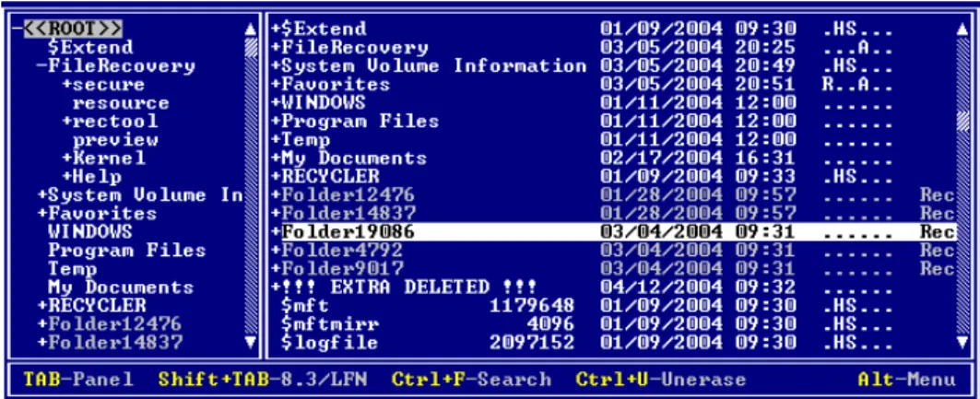Click the highlighted Folder19086 row
The width and height of the screenshot is (980, 399).
pyautogui.click(x=612, y=232)
